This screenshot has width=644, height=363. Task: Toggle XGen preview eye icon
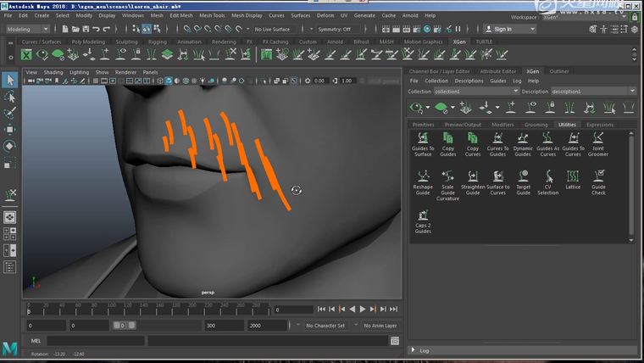(x=416, y=108)
